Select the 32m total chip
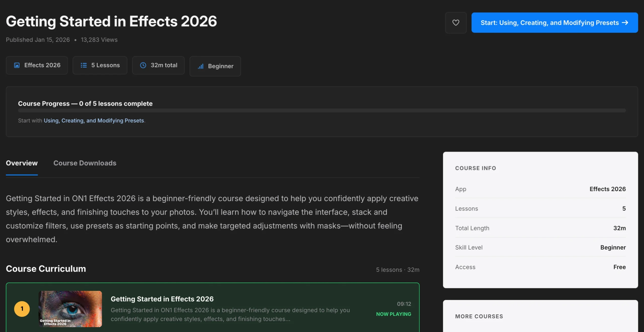This screenshot has height=332, width=644. (158, 65)
